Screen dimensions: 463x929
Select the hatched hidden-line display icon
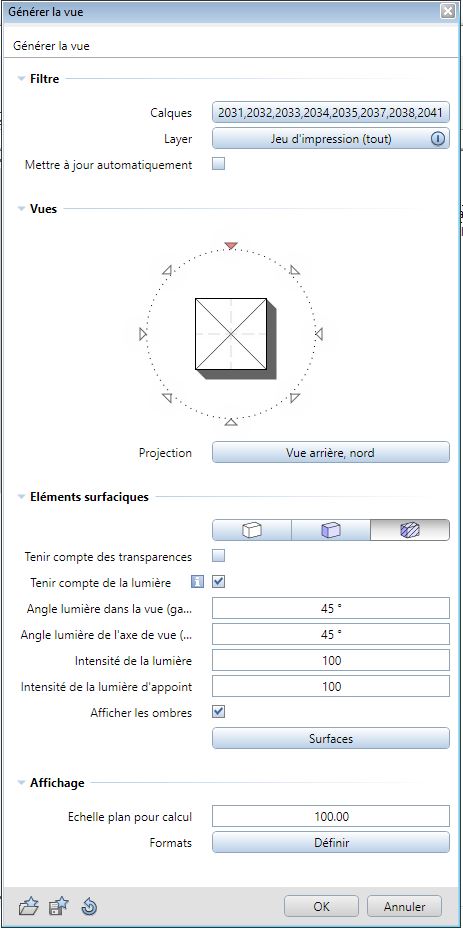point(410,530)
